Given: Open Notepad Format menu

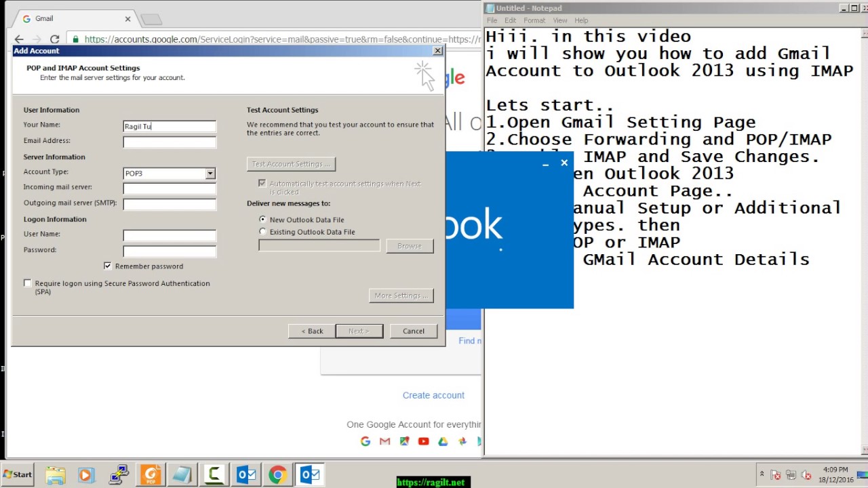Looking at the screenshot, I should 534,20.
